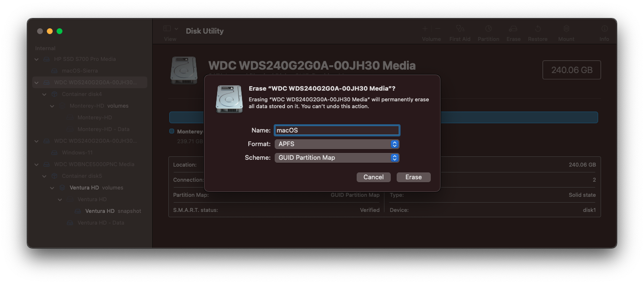
Task: Collapse the Ventura HD row above the snapshot
Action: point(60,199)
